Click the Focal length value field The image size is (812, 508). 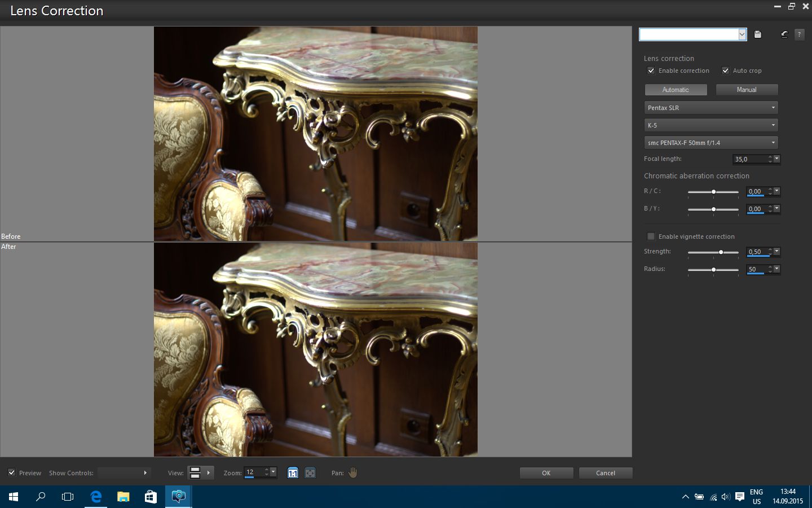750,159
